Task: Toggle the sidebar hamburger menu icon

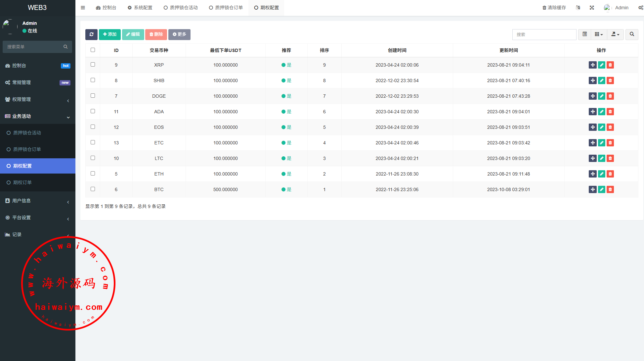Action: coord(83,8)
